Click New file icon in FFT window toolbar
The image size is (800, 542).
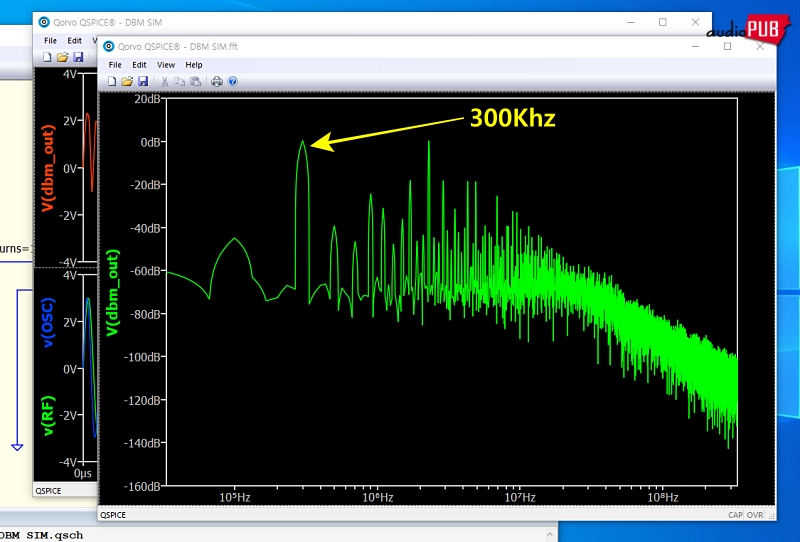pos(112,81)
